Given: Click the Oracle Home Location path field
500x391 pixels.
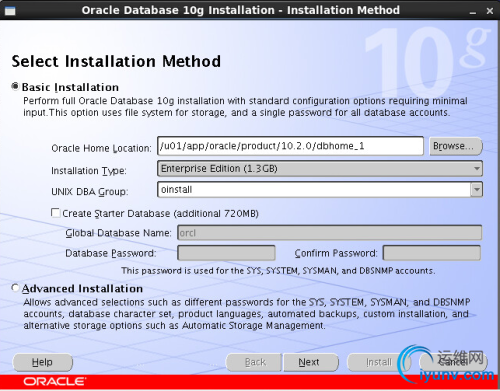Looking at the screenshot, I should 290,146.
